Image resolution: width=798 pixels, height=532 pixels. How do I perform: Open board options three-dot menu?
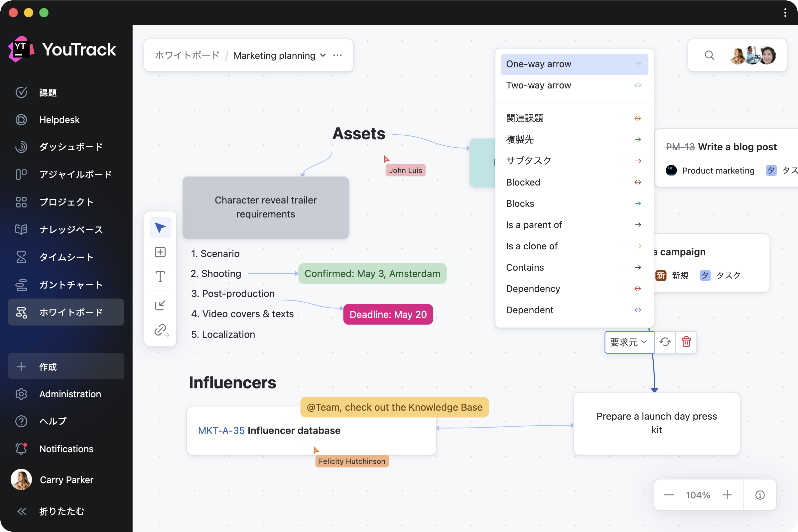[x=337, y=55]
